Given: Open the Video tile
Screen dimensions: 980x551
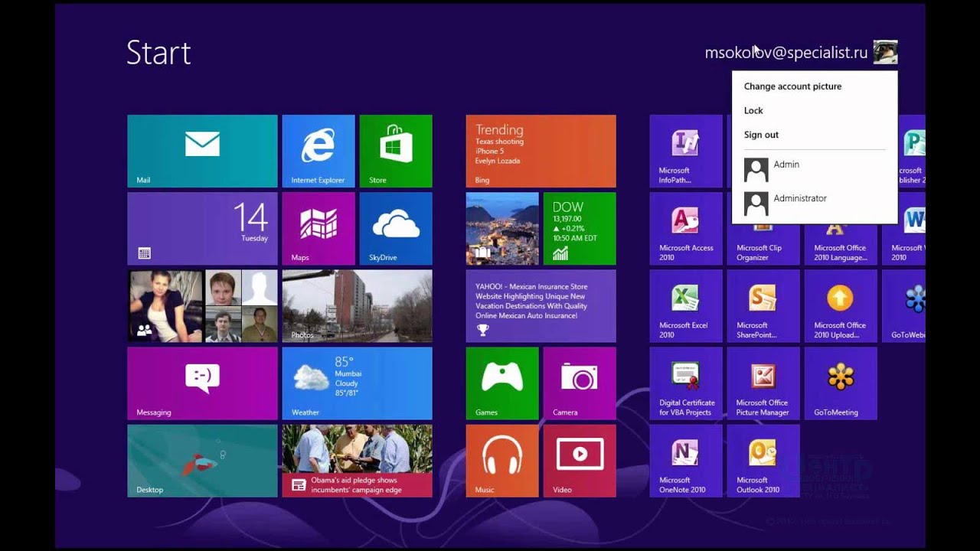Looking at the screenshot, I should point(580,461).
